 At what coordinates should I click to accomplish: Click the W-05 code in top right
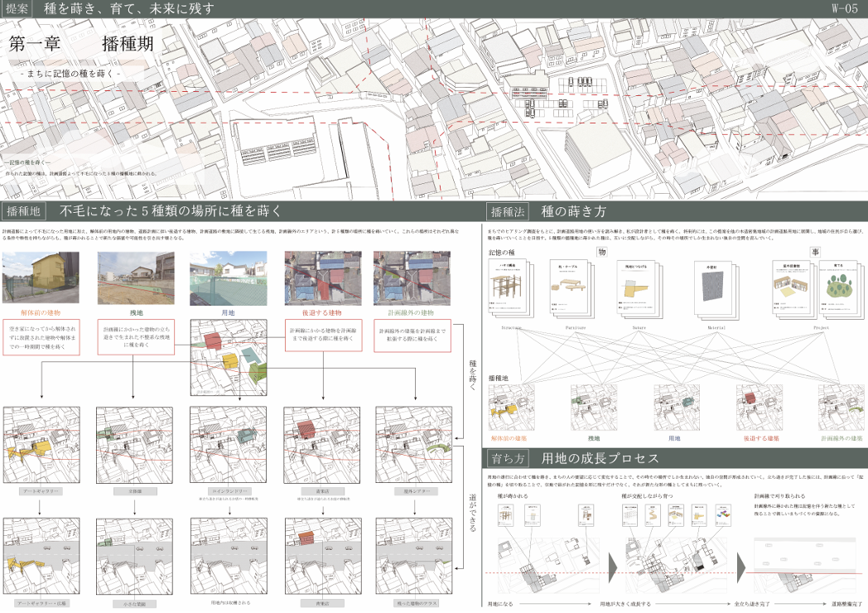click(x=843, y=9)
